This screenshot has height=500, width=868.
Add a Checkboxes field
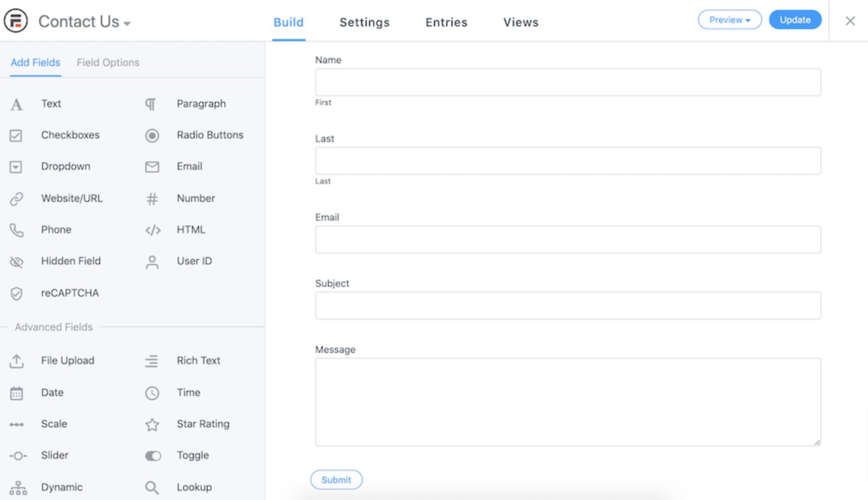tap(70, 135)
